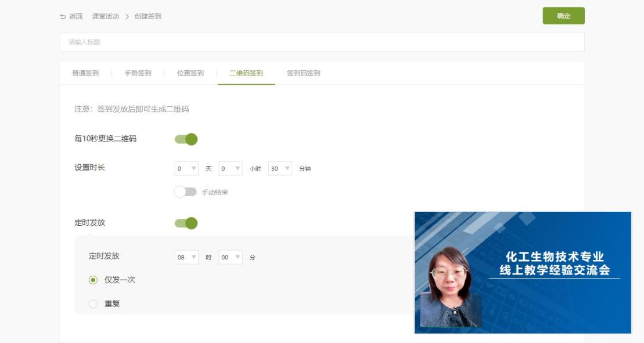Screen dimensions: 644x343
Task: Click the 注意：签到发放后即可生成二维码 note text
Action: click(131, 109)
